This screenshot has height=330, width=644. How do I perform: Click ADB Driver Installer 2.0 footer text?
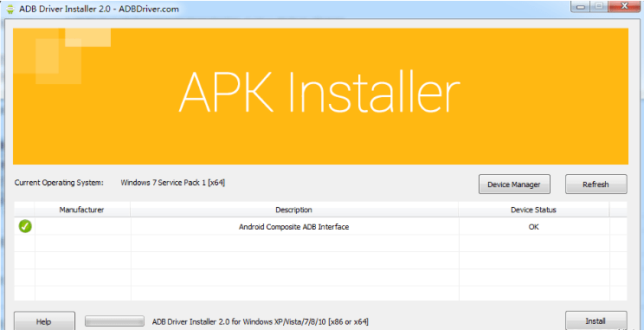point(261,321)
